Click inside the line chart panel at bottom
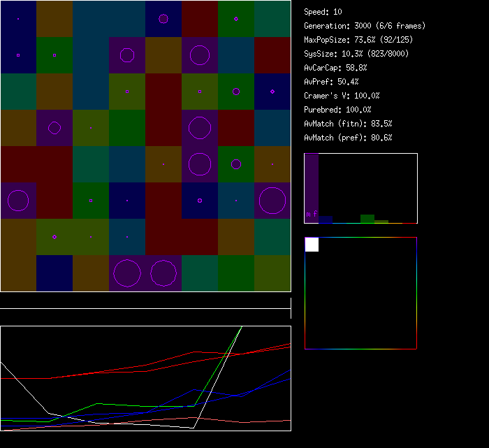Image resolution: width=489 pixels, height=448 pixels. (145, 378)
